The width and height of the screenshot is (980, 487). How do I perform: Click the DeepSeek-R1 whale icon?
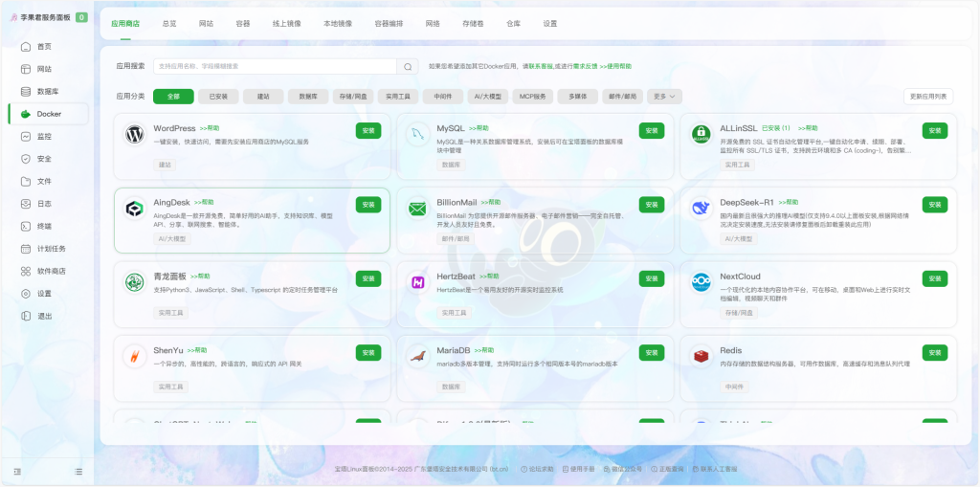pyautogui.click(x=701, y=209)
